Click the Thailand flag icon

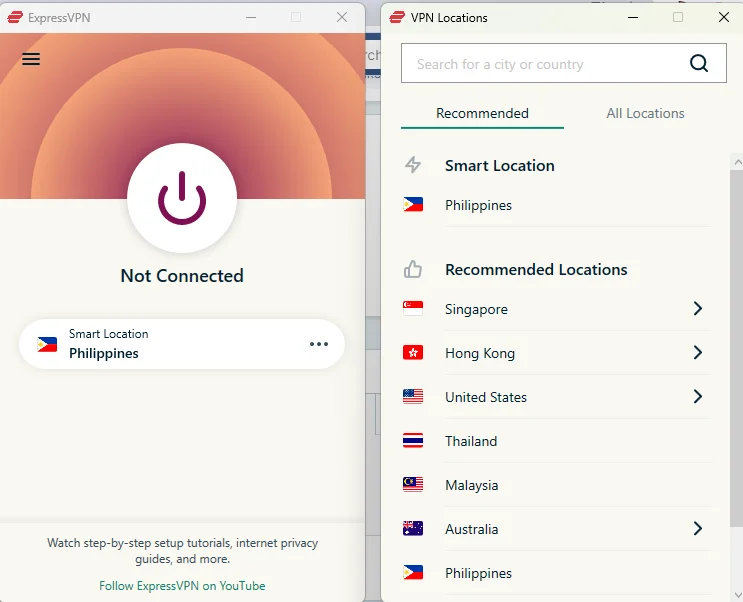pos(413,440)
